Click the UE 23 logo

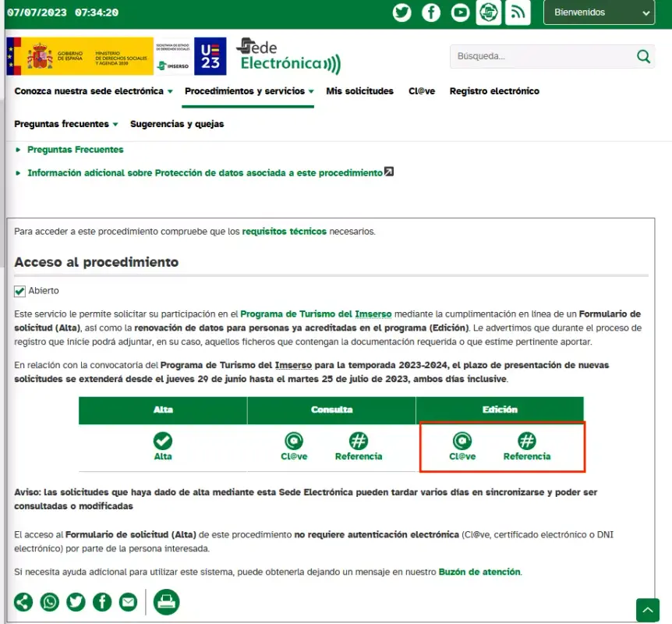coord(210,56)
